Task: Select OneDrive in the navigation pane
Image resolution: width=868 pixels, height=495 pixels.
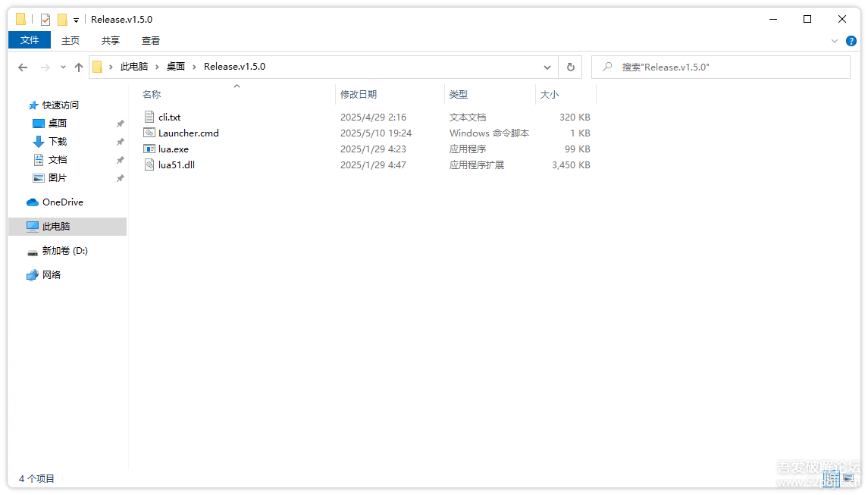Action: (62, 202)
